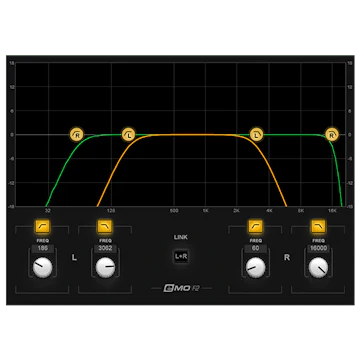
Task: Select the L high-pass node on the graph
Action: [128, 135]
